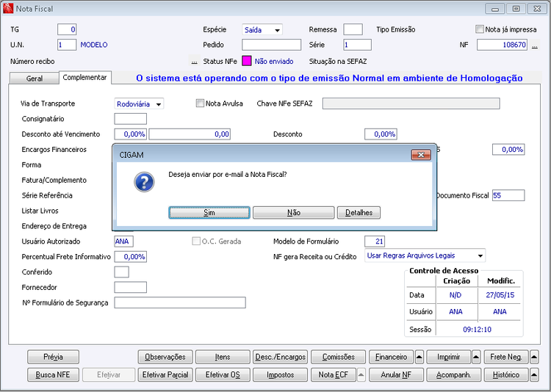Click the ellipsis button beside Número recibo
This screenshot has width=551, height=392.
tap(194, 61)
